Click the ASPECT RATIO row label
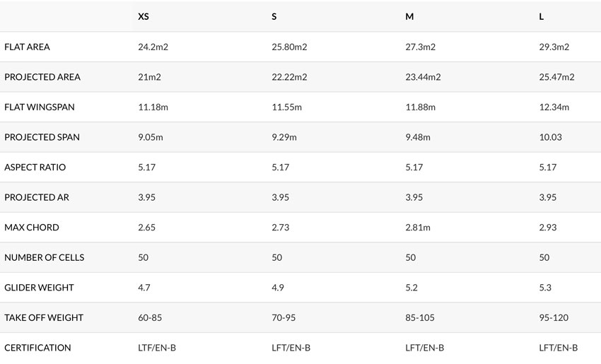Viewport: 601px width, 364px height. (35, 167)
